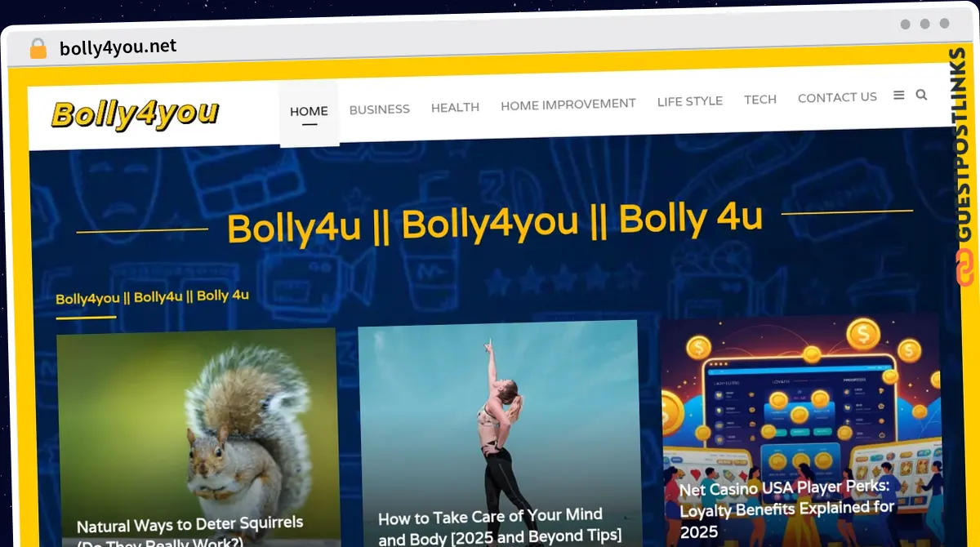Screen dimensions: 980x547
Task: Open HOME IMPROVEMENT category
Action: point(568,105)
